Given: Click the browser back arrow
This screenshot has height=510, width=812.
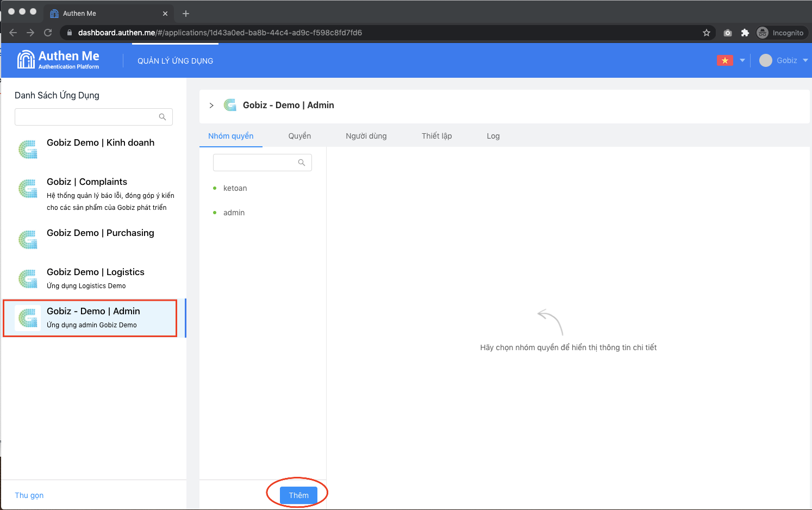Looking at the screenshot, I should coord(13,33).
